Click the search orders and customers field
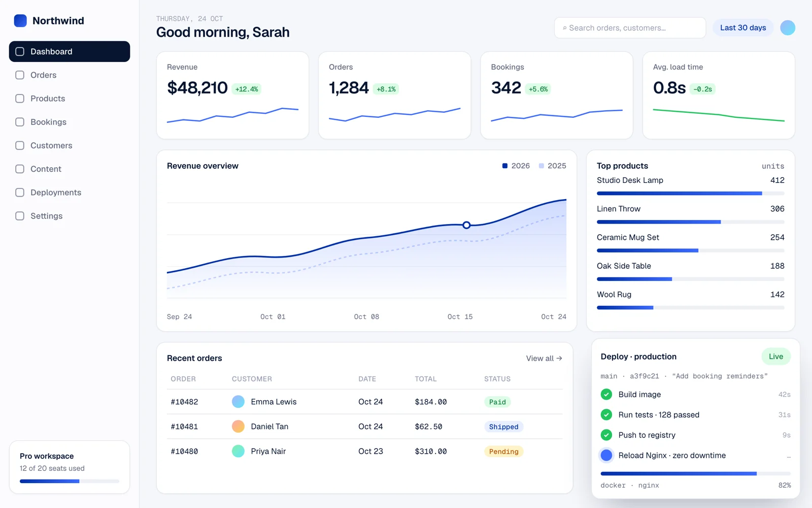 point(630,28)
